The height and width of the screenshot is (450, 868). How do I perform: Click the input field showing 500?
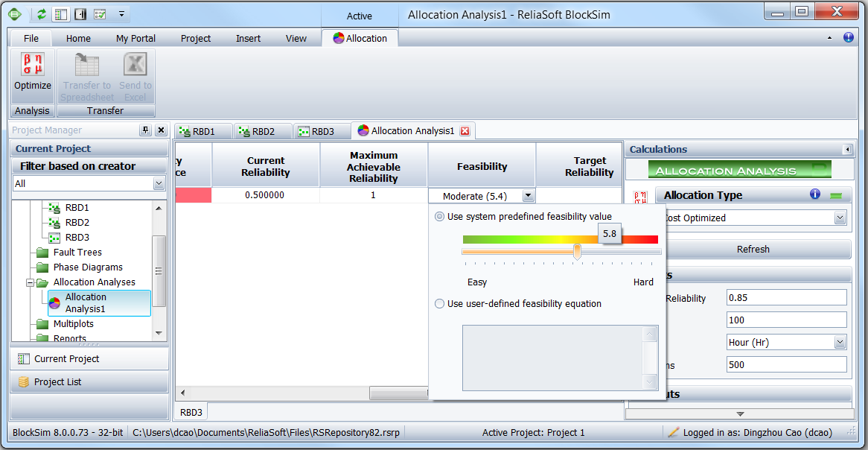[x=787, y=364]
